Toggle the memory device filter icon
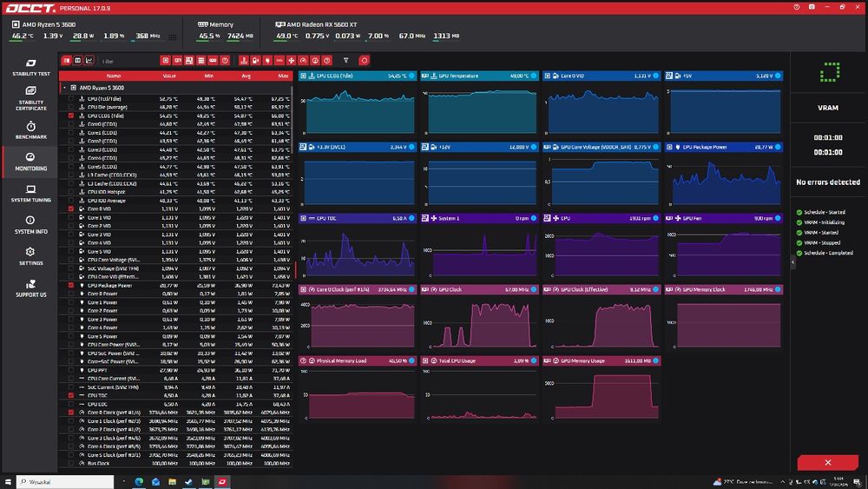Image resolution: width=868 pixels, height=489 pixels. [x=213, y=60]
